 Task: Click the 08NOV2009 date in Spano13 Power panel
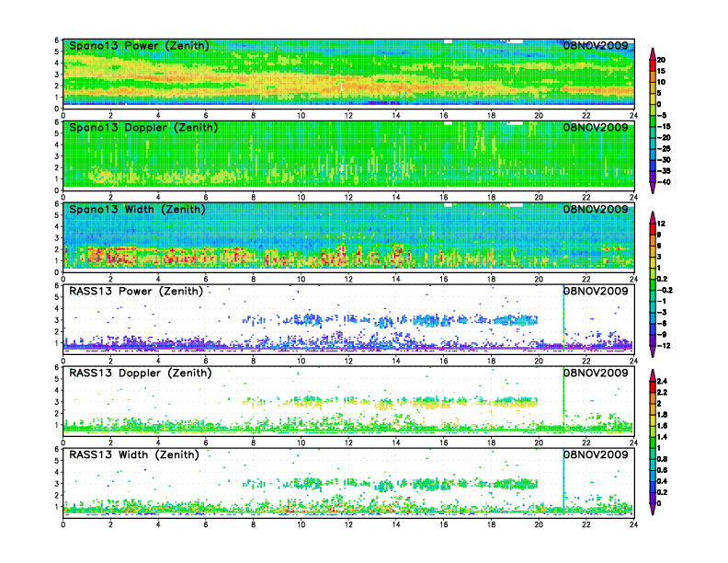click(x=596, y=45)
